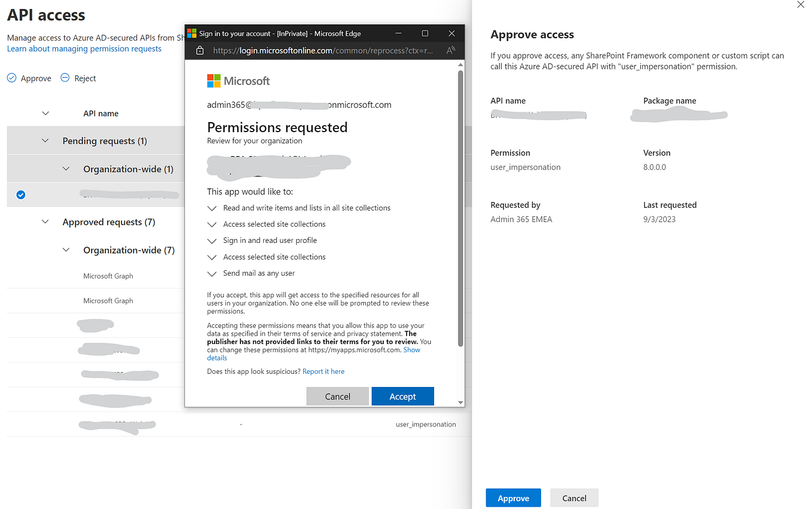Click the Approve checkmark icon in the toolbar
This screenshot has height=509, width=812.
point(11,78)
